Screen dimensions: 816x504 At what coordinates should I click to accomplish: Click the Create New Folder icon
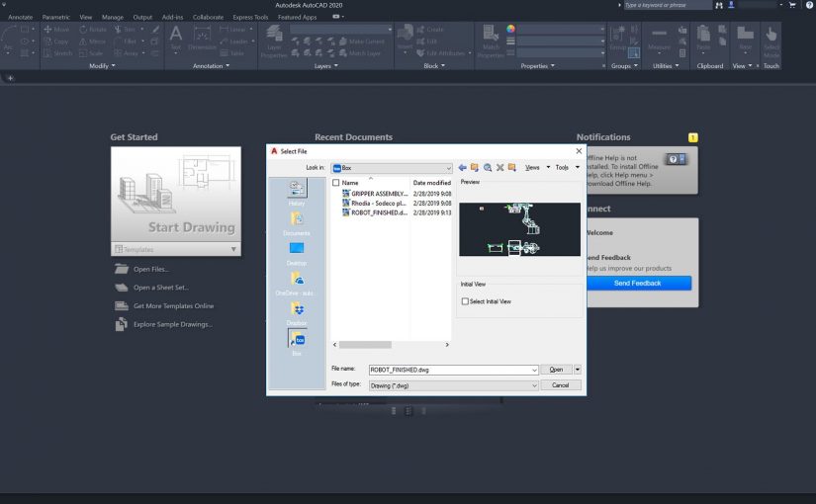512,167
